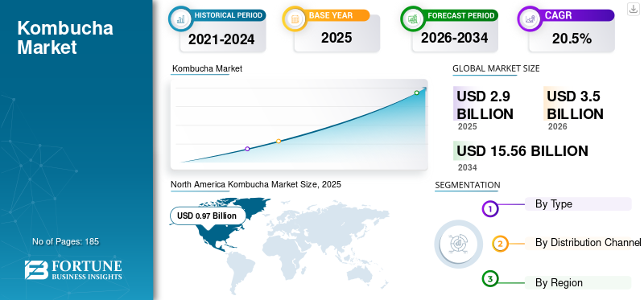
Task: Click the green marker on growth chart
Action: coord(416,92)
